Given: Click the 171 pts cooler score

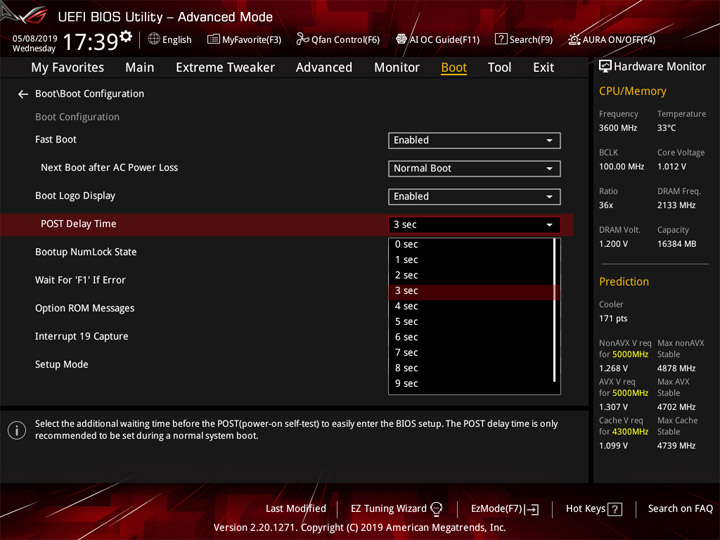Looking at the screenshot, I should 613,319.
